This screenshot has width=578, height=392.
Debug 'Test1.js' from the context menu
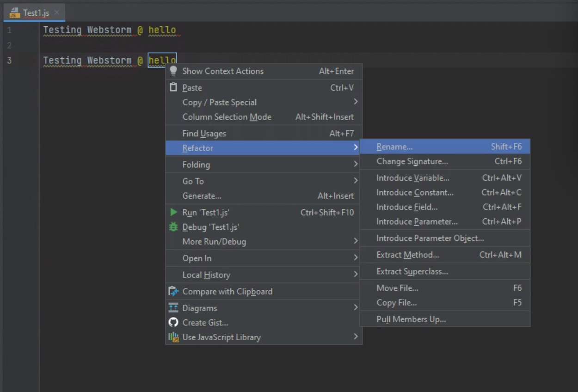264,227
